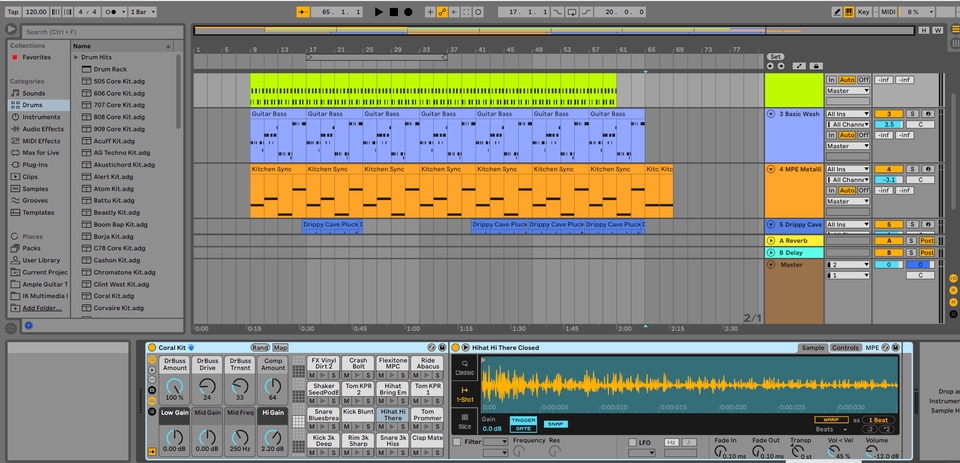The height and width of the screenshot is (463, 960).
Task: Click the Coral Kit save preset icon
Action: click(x=442, y=347)
